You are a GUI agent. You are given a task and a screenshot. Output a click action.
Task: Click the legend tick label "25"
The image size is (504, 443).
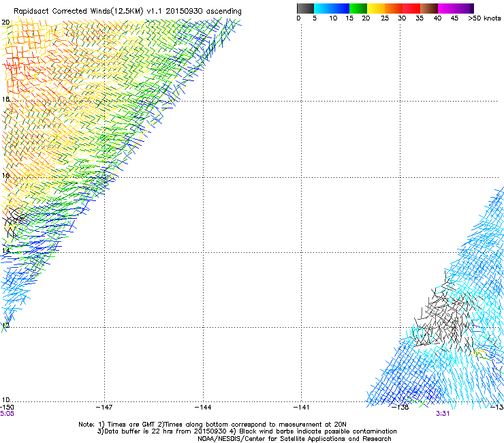click(385, 18)
